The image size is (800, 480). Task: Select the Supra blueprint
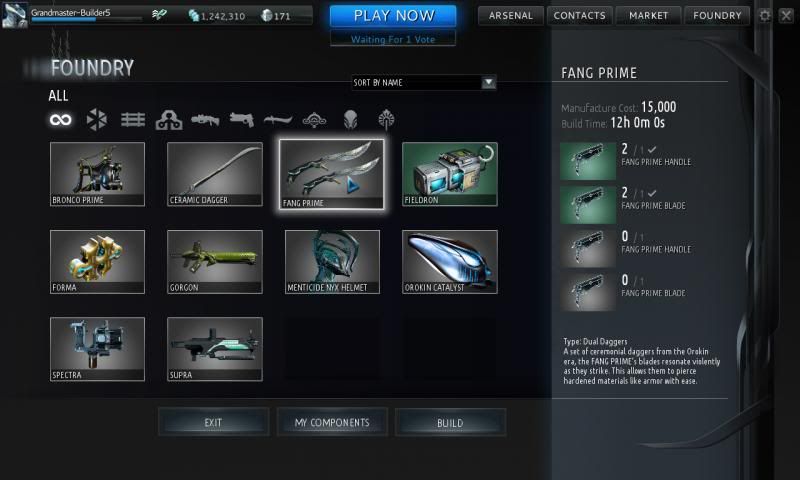215,349
